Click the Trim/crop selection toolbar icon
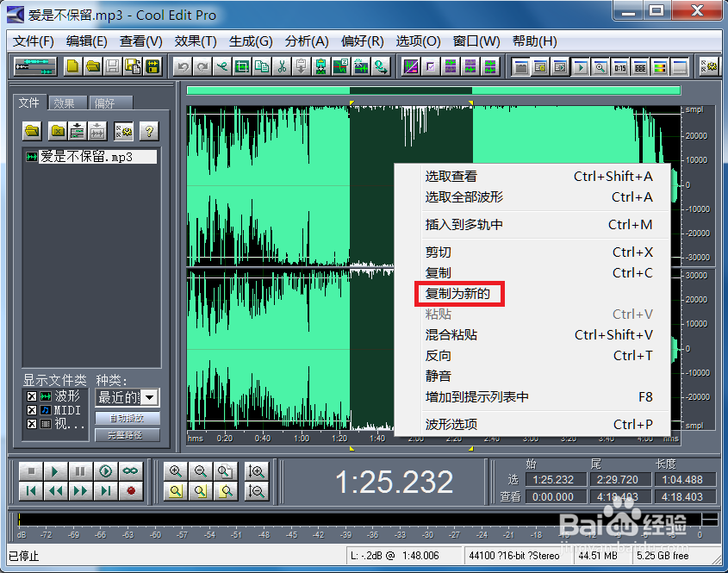 (242, 67)
